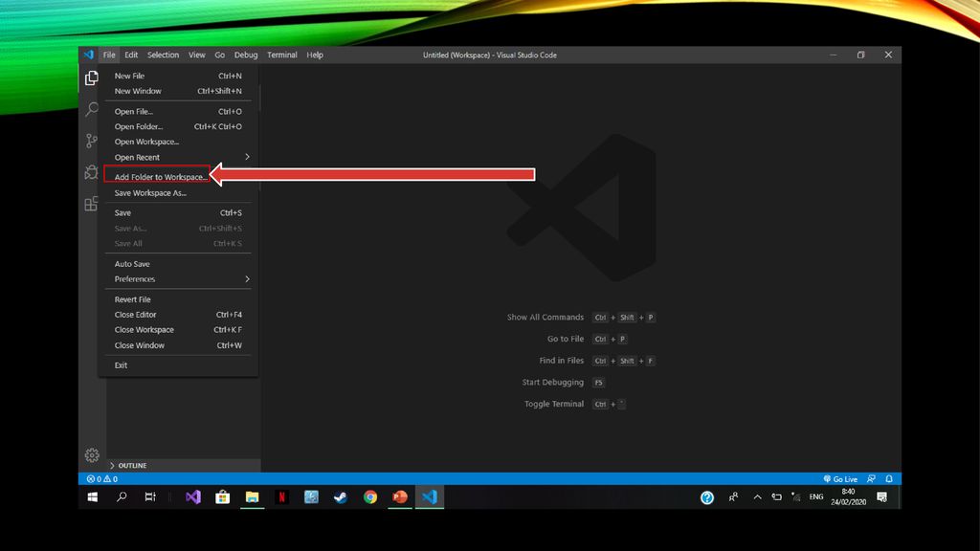The height and width of the screenshot is (551, 980).
Task: Open the Search view in activity bar
Action: [92, 109]
